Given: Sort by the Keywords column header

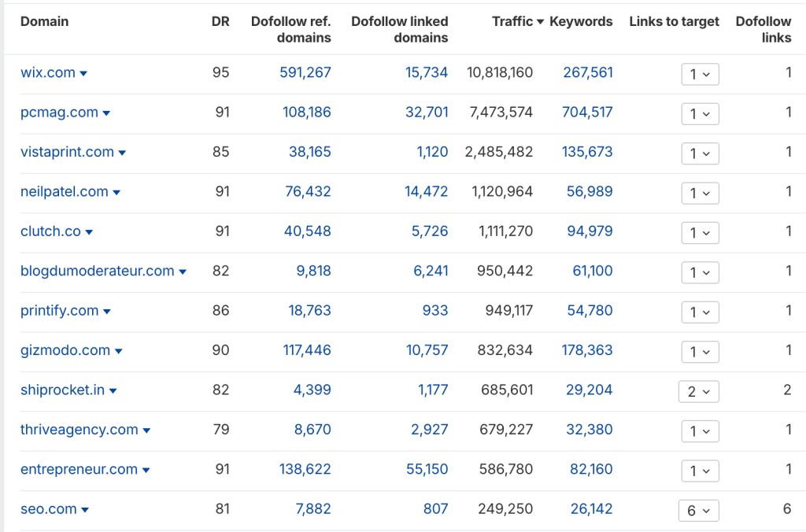Looking at the screenshot, I should pos(581,21).
